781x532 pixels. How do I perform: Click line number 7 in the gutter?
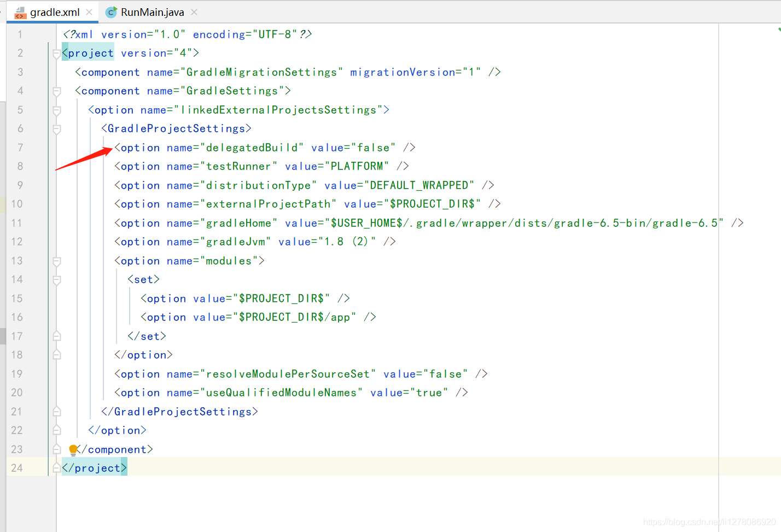coord(20,148)
